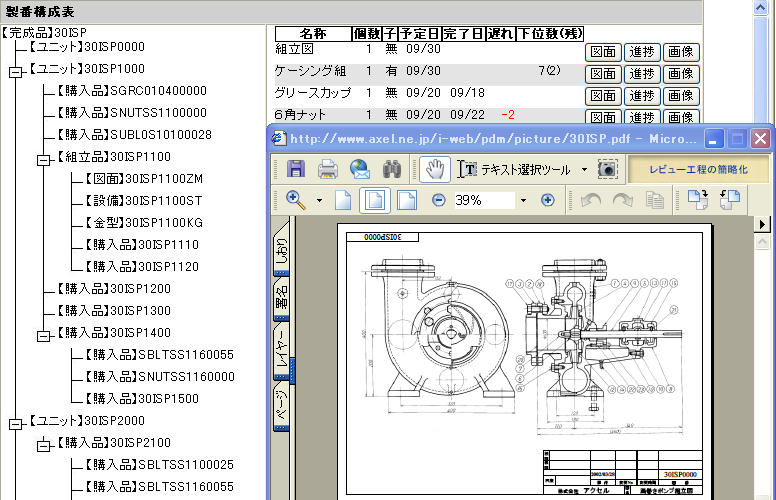Set fit-page view with the highlighted page icon
Screen dimensions: 776x500
coord(375,200)
